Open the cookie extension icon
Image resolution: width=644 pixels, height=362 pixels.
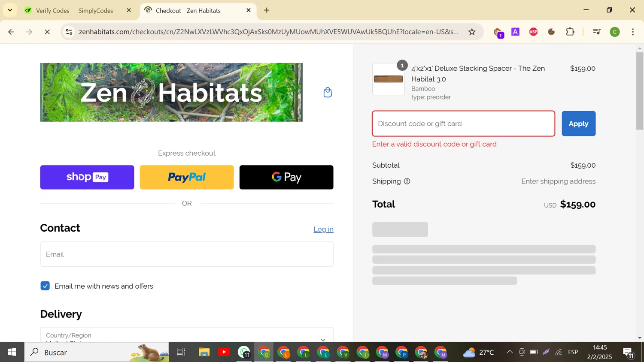tap(552, 32)
